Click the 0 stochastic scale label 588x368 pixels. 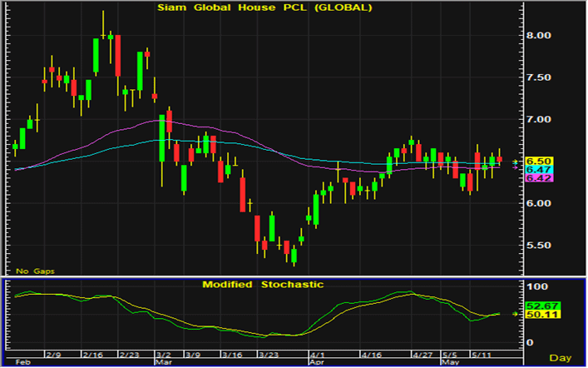[x=530, y=342]
